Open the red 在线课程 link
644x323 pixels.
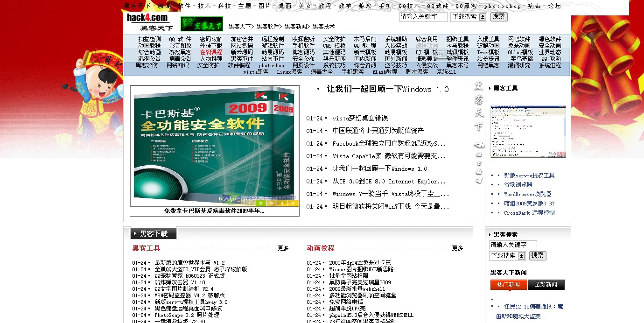pyautogui.click(x=211, y=52)
